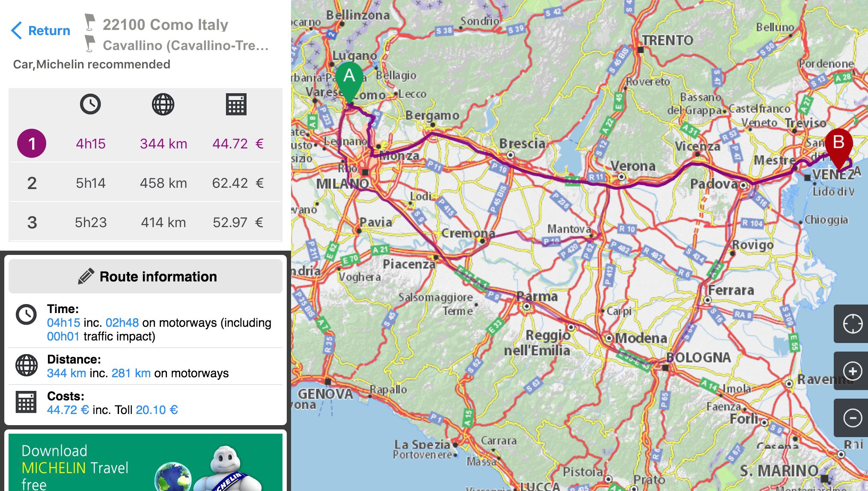Zoom in the map with plus button

click(852, 371)
